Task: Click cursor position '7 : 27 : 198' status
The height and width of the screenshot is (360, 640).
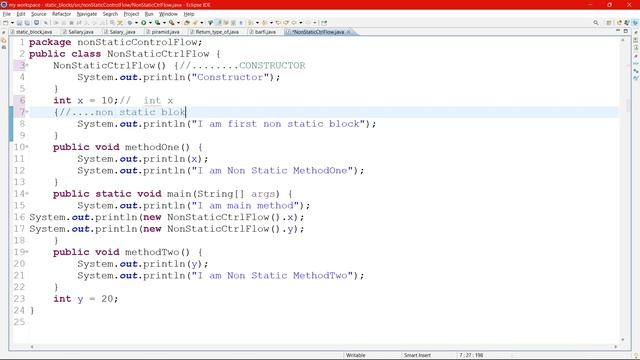Action: click(x=471, y=355)
